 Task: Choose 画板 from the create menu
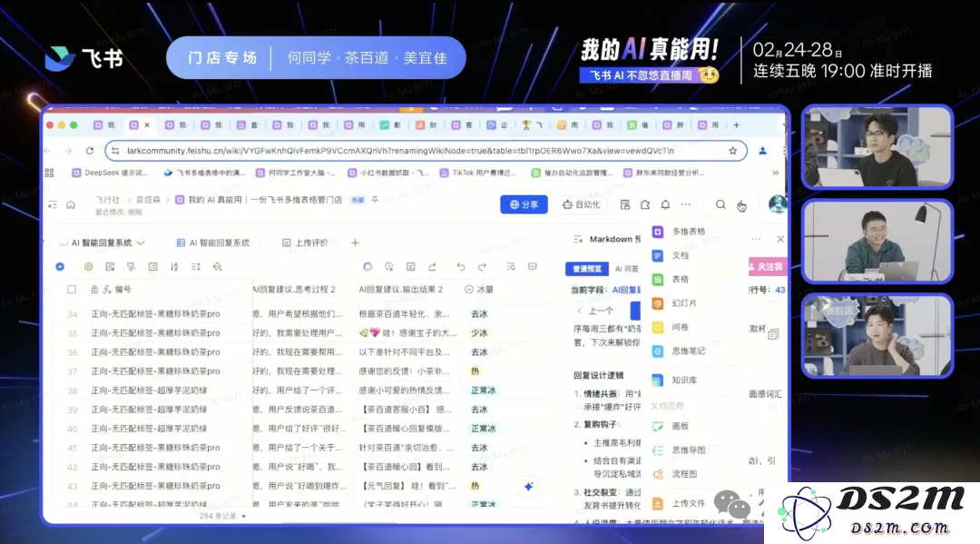pyautogui.click(x=680, y=426)
